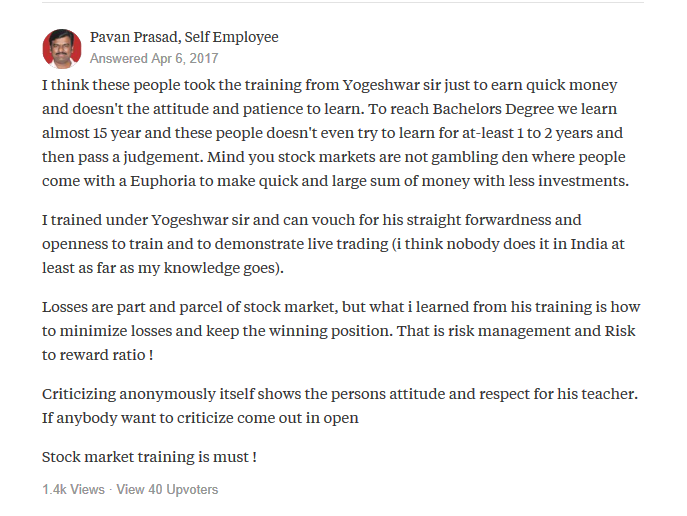
Task: Open the Pavan Prasad author name link
Action: (133, 37)
